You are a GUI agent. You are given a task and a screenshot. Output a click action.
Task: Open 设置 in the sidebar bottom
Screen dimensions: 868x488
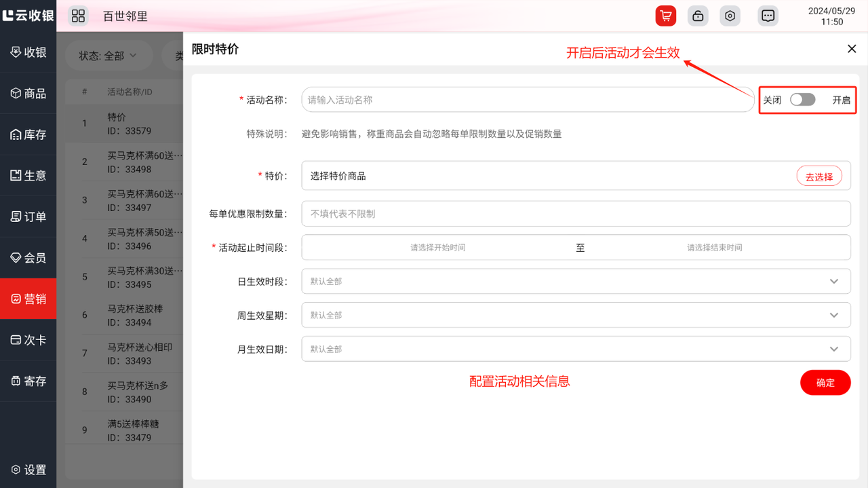coord(28,470)
